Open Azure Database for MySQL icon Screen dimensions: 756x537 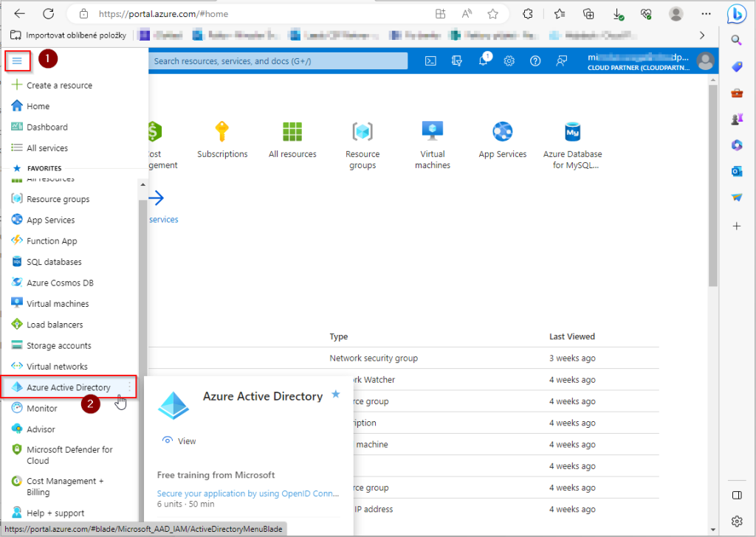click(x=572, y=131)
